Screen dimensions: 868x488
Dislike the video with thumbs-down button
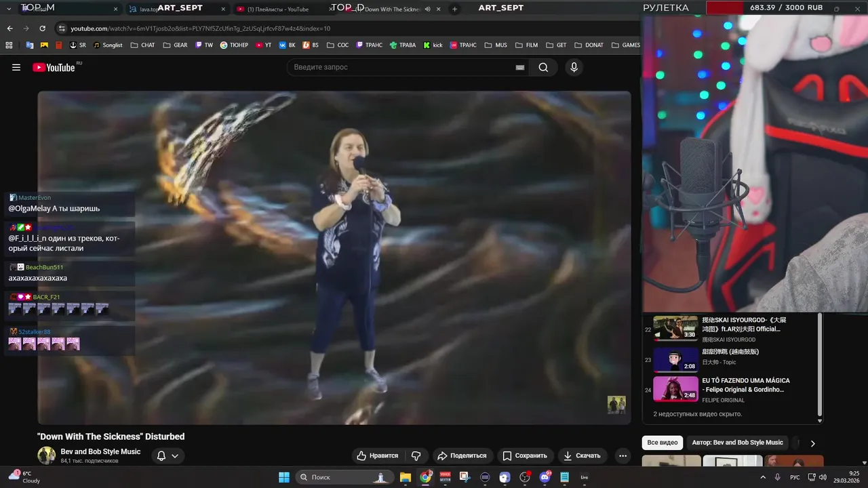click(x=416, y=455)
